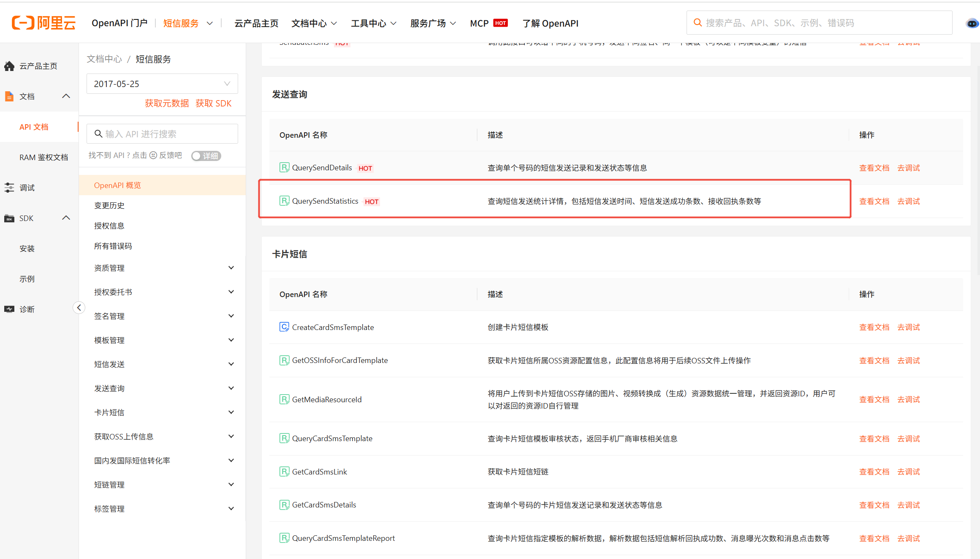The width and height of the screenshot is (980, 559).
Task: Expand the 短信发送 tree group
Action: [x=231, y=364]
